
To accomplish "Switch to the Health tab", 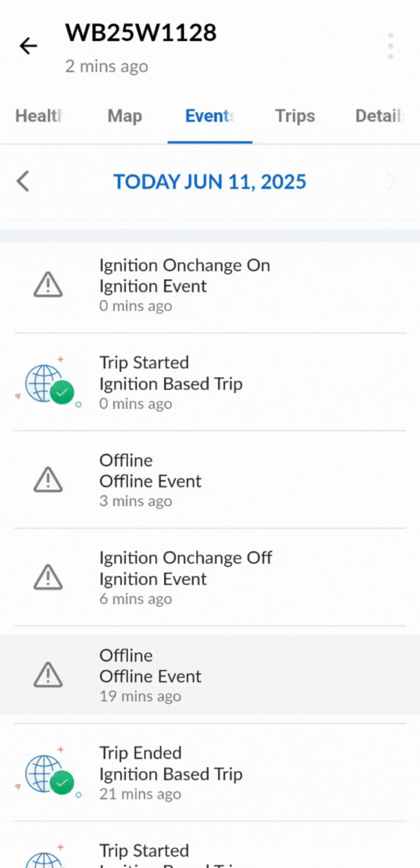I will (39, 116).
